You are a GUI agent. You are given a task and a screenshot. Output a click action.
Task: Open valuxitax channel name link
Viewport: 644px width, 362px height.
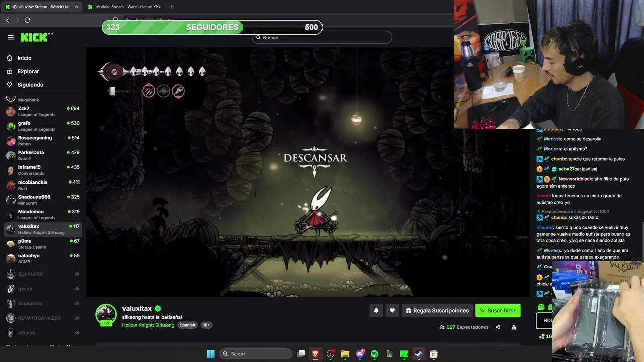137,308
